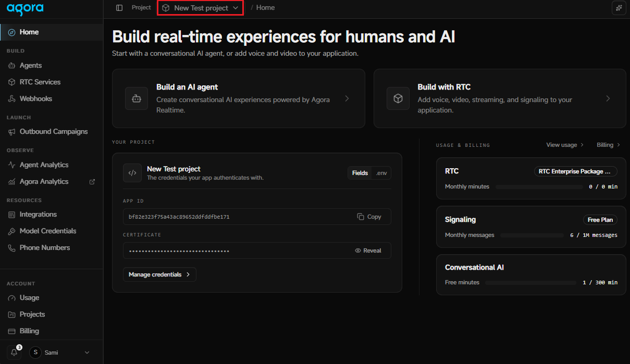Click the sparkle AI assistant icon
Viewport: 630px width, 364px height.
[x=619, y=8]
